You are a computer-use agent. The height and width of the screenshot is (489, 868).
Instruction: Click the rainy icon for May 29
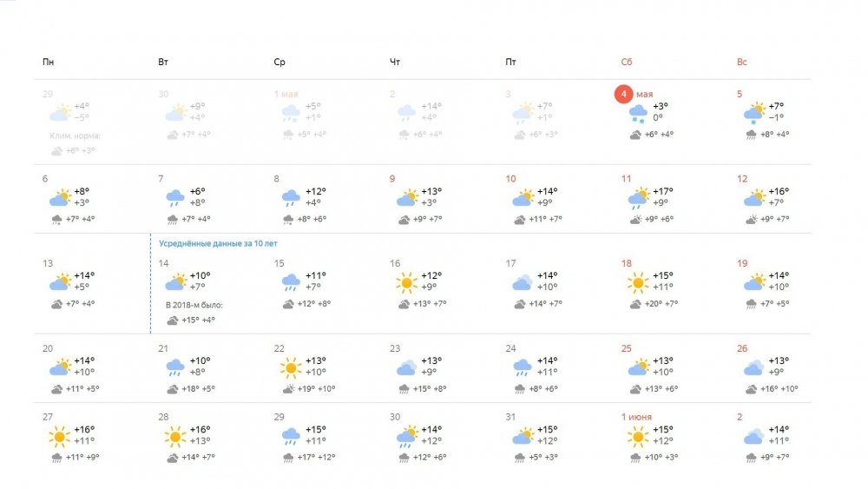pos(291,436)
